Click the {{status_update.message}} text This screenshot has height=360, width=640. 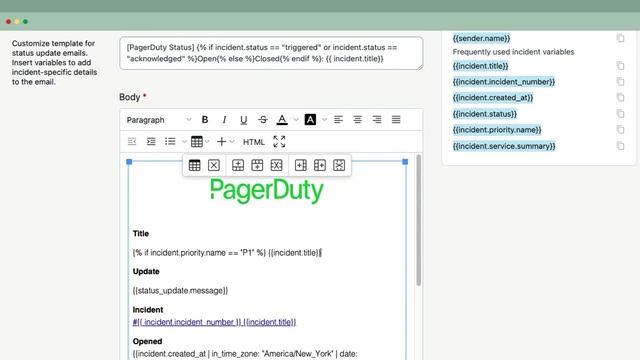tap(180, 291)
